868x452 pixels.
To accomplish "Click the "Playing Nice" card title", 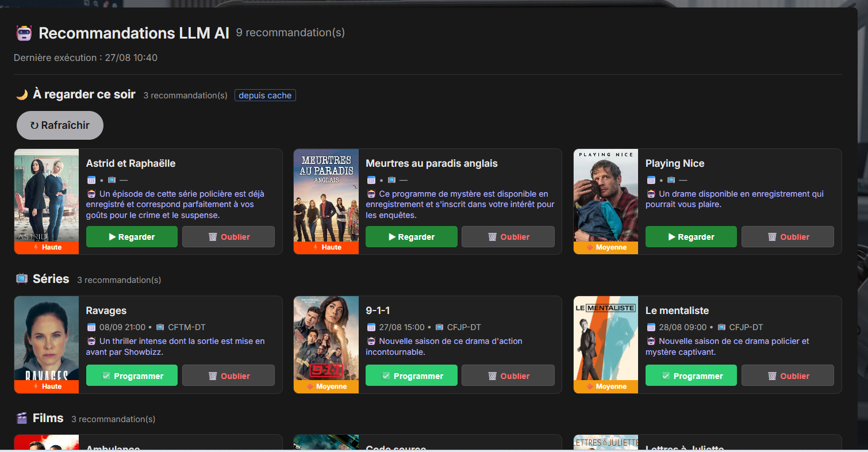I will (675, 163).
